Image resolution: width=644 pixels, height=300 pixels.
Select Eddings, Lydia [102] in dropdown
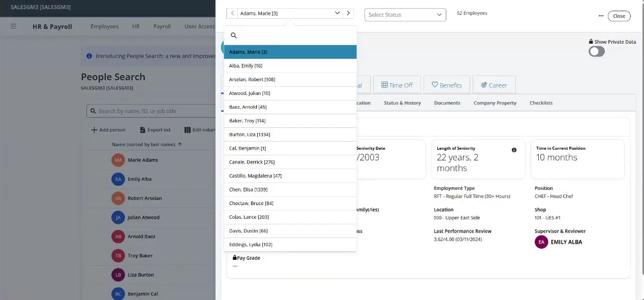pyautogui.click(x=290, y=244)
